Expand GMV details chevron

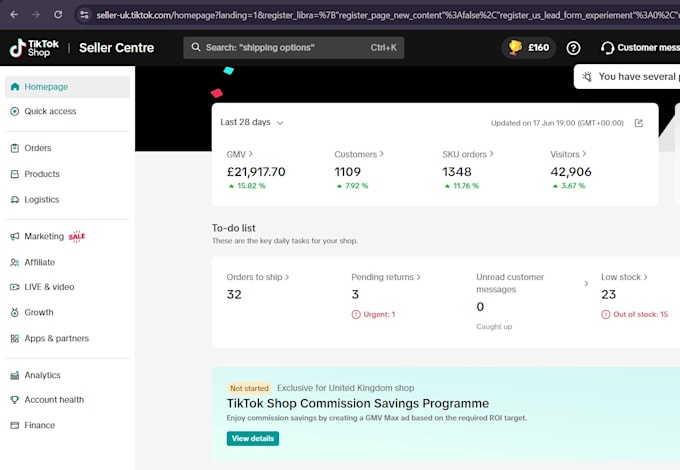click(x=251, y=154)
